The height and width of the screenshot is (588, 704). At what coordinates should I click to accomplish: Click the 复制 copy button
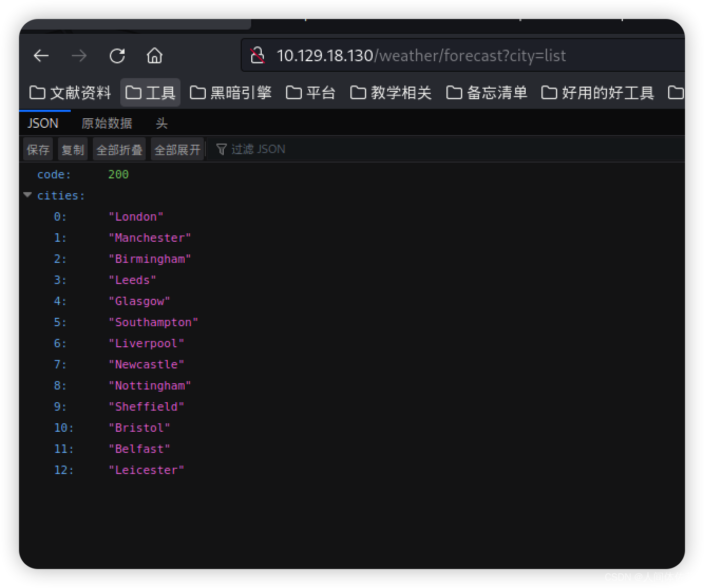[72, 149]
